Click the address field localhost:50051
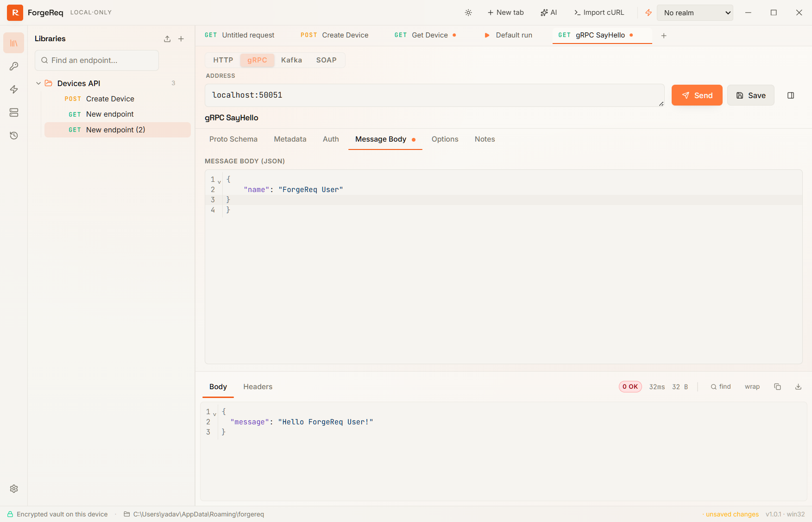This screenshot has width=812, height=522. point(434,95)
